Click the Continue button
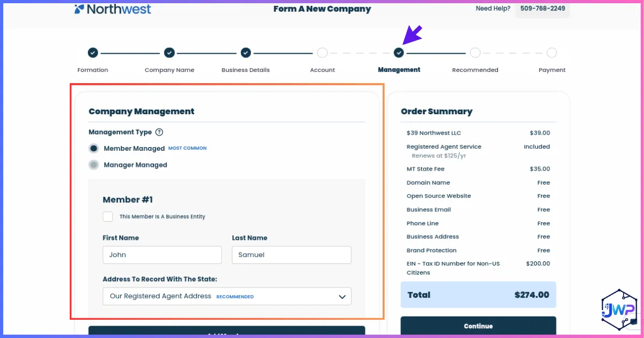Screen dimensions: 644x338 478,326
